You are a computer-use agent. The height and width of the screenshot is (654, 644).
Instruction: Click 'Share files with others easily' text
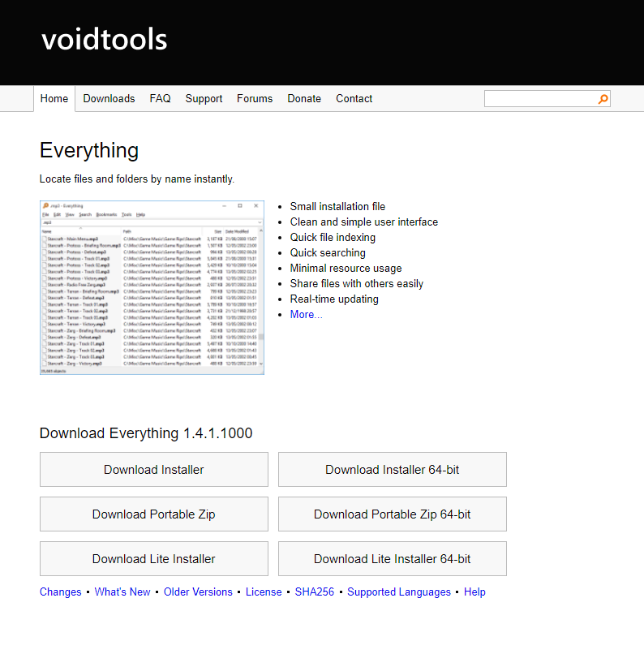[357, 284]
